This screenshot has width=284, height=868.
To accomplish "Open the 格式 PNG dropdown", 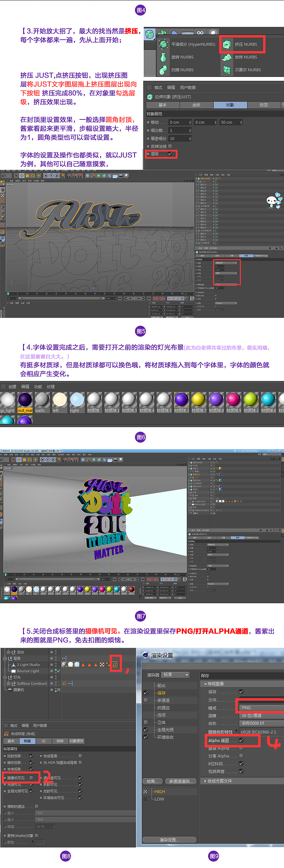I will pyautogui.click(x=262, y=707).
